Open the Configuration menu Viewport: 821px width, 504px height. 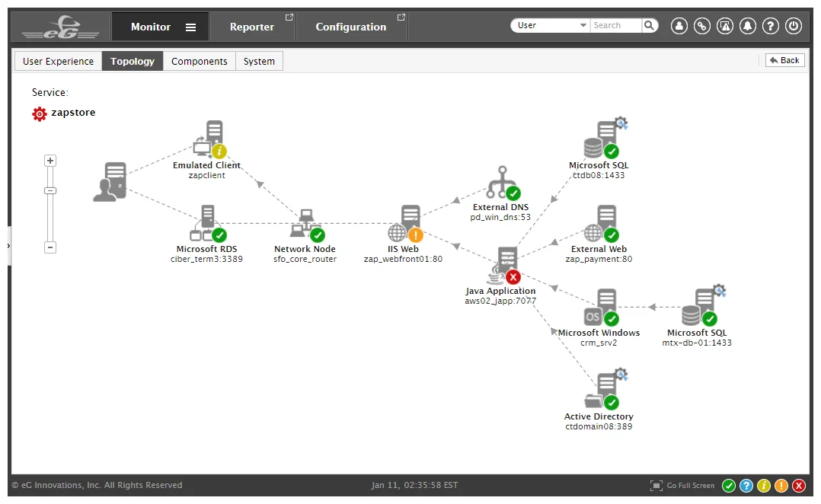351,27
